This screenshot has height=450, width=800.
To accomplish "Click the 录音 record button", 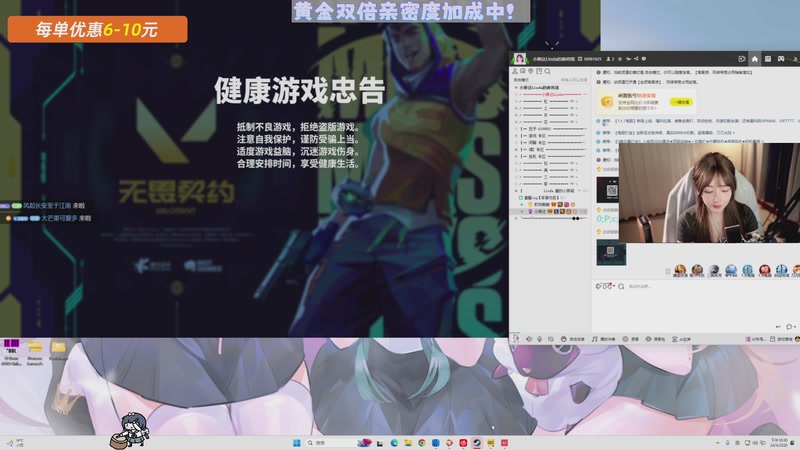I will click(631, 339).
